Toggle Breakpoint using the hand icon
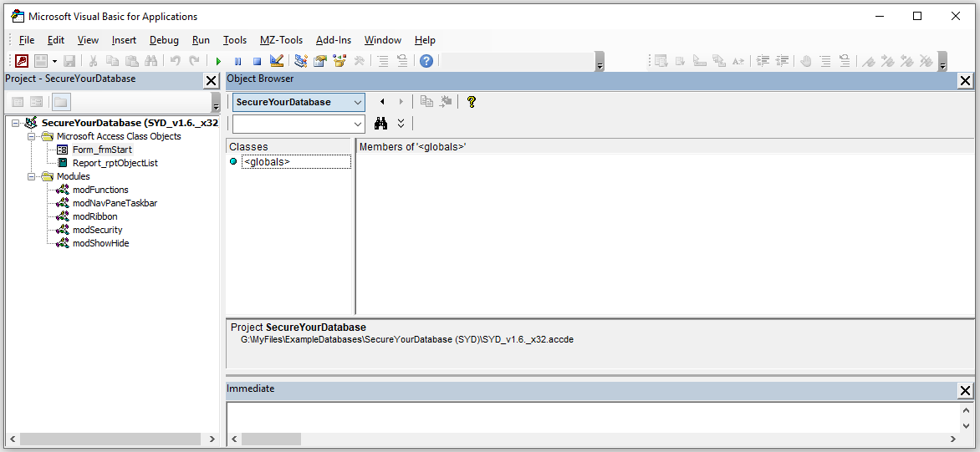The width and height of the screenshot is (980, 452). point(805,60)
